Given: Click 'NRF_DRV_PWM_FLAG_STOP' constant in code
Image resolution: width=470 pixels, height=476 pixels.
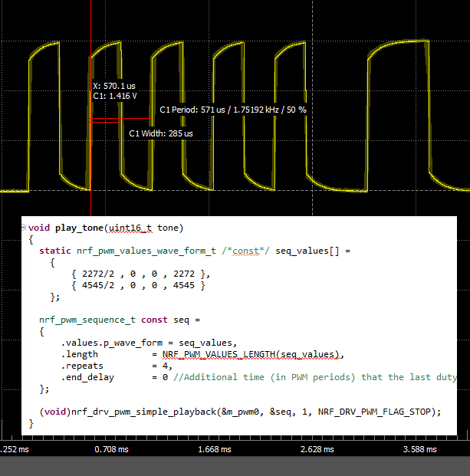Looking at the screenshot, I should pyautogui.click(x=374, y=412).
